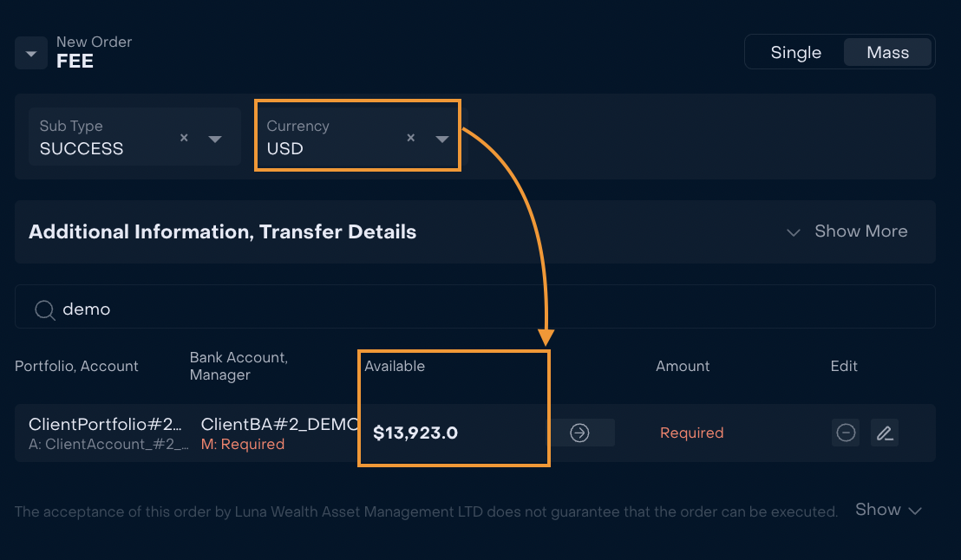The image size is (961, 560).
Task: Open the Sub Type dropdown arrow
Action: coord(215,139)
